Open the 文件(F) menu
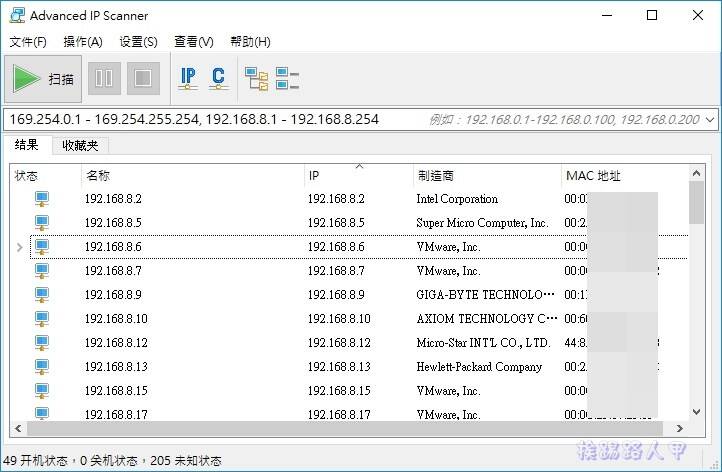The image size is (722, 472). coord(28,42)
